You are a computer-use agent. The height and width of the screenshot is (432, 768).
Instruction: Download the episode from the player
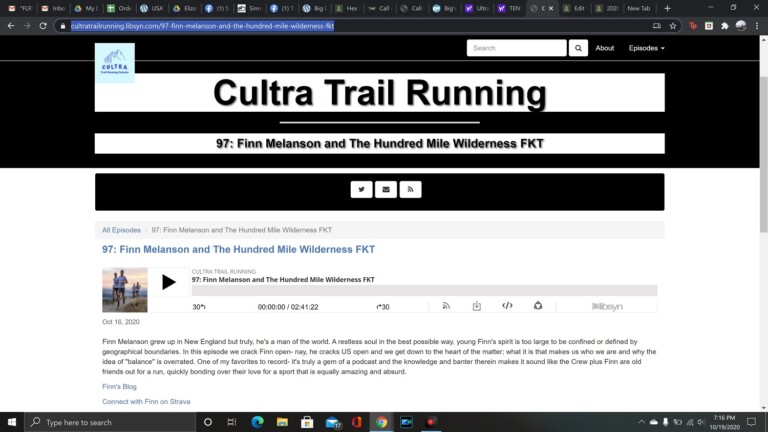477,306
